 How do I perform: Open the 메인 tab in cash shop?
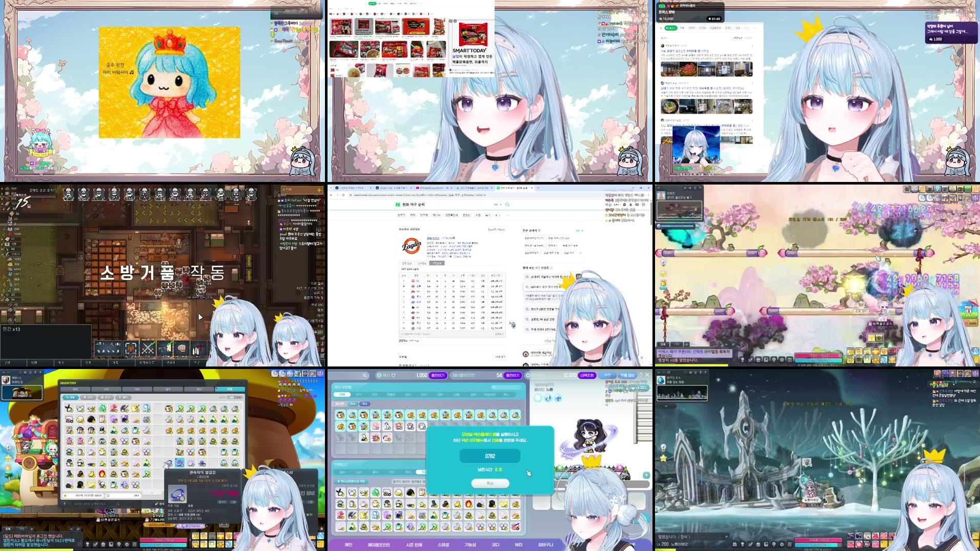pos(349,544)
